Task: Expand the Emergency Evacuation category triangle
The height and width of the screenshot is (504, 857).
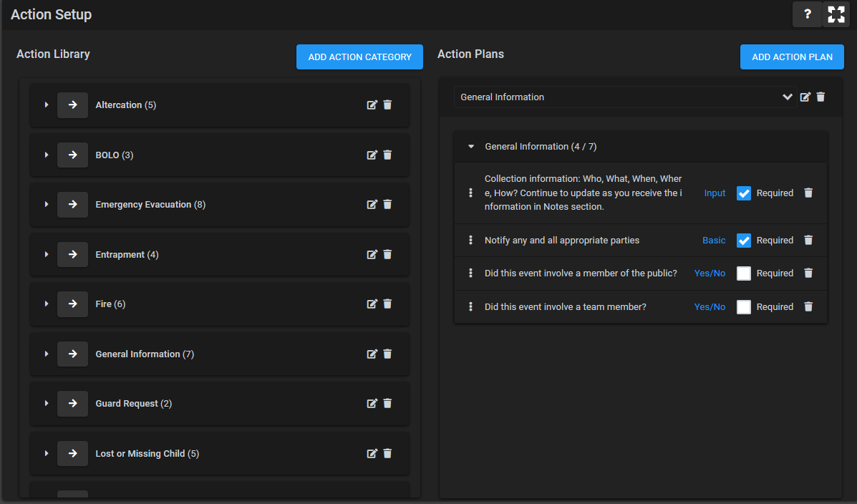Action: coord(47,205)
